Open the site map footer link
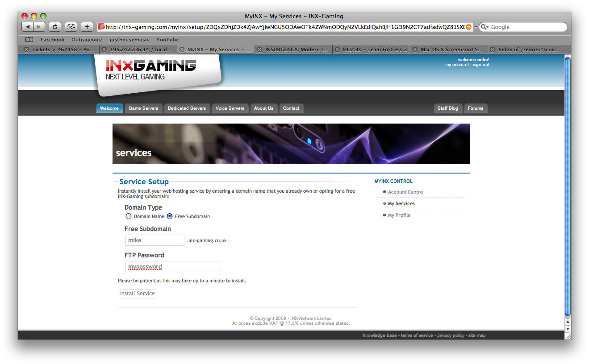The width and height of the screenshot is (589, 364). 477,335
